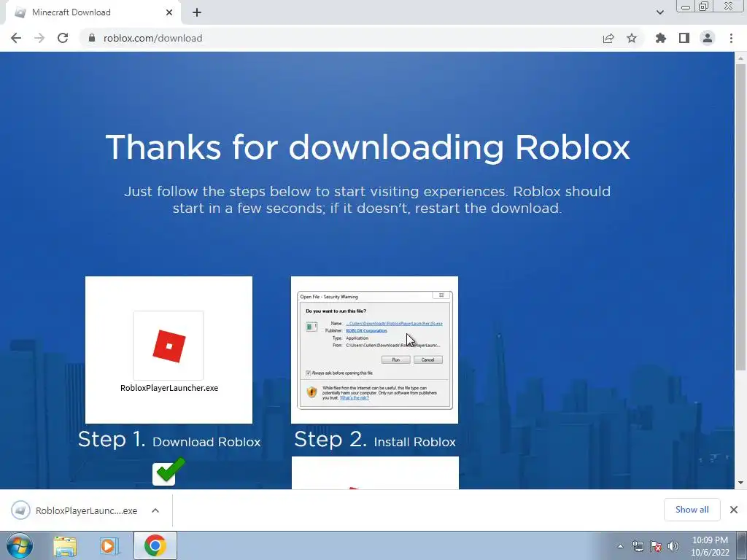The image size is (747, 560).
Task: Open the network tray icon
Action: (638, 546)
